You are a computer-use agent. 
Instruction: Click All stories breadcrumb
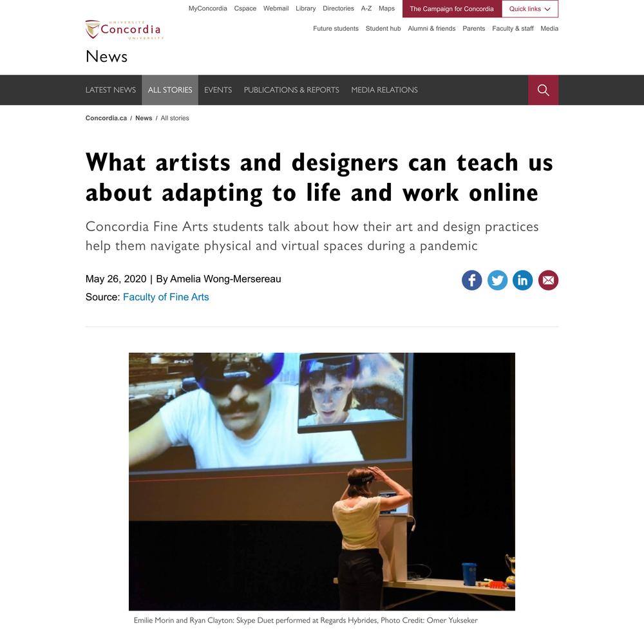click(175, 118)
